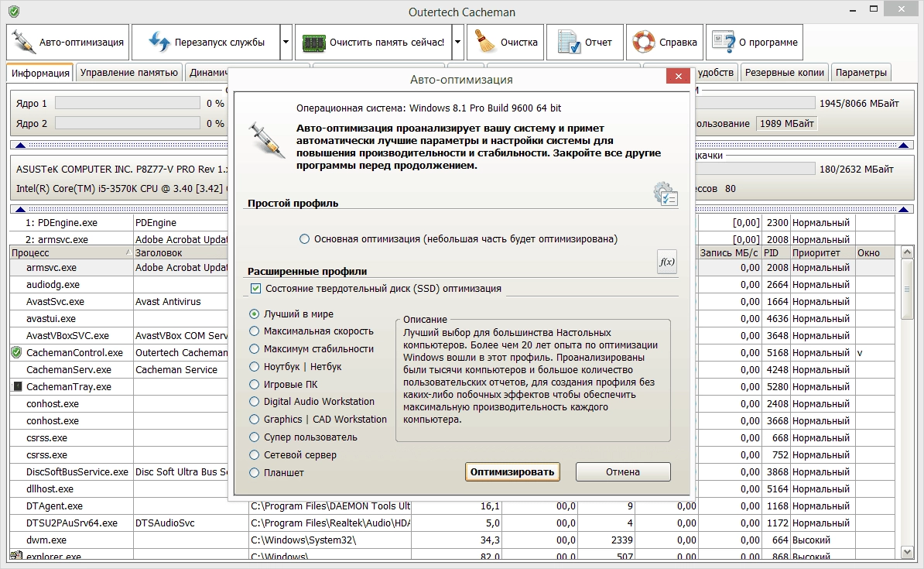Sort by the Приоритет column header
The width and height of the screenshot is (924, 569).
[823, 252]
